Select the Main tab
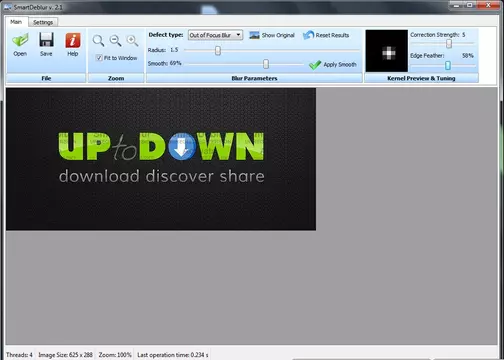This screenshot has height=360, width=504. click(x=16, y=22)
